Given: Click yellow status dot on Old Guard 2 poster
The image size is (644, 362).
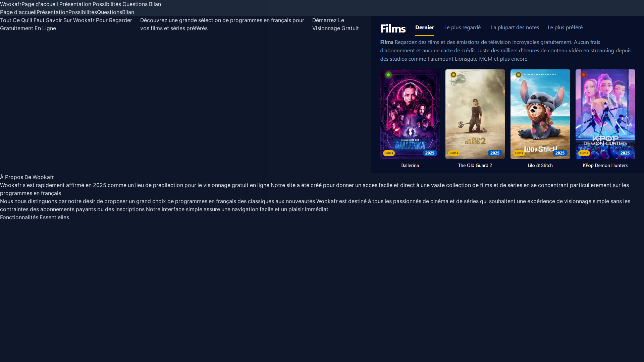Looking at the screenshot, I should (x=453, y=75).
